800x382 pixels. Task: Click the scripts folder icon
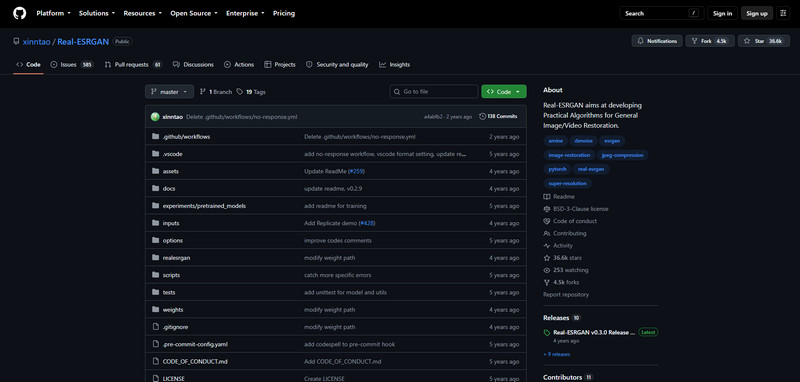point(156,275)
